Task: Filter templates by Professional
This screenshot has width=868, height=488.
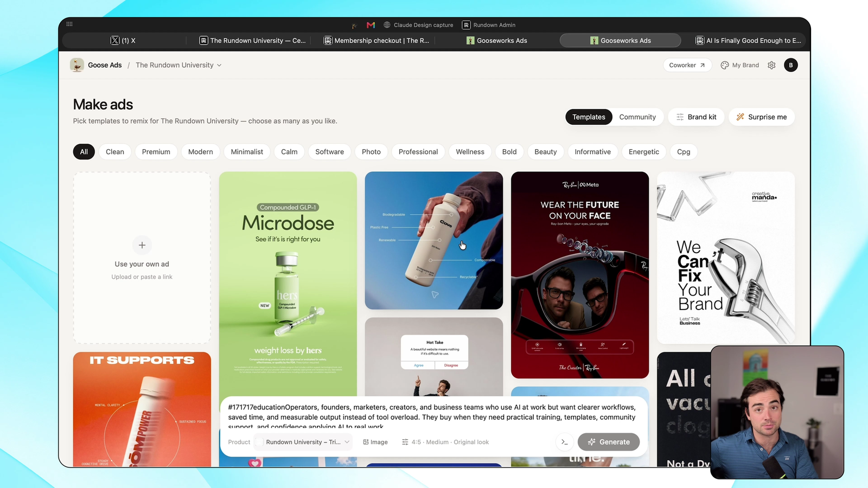Action: point(418,152)
